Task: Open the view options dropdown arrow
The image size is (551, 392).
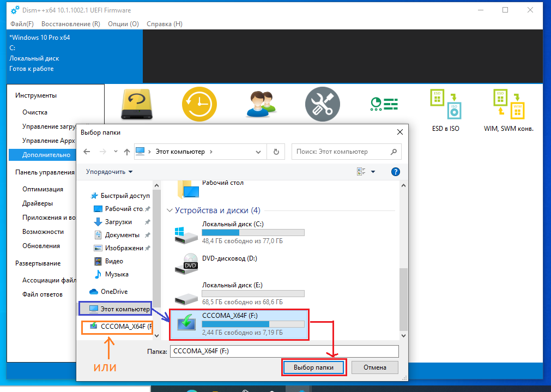Action: (373, 172)
